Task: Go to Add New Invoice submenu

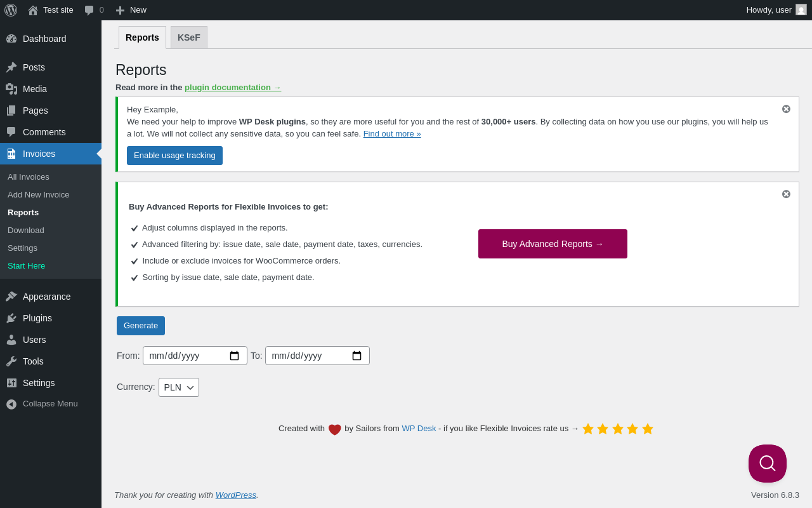Action: 38,195
